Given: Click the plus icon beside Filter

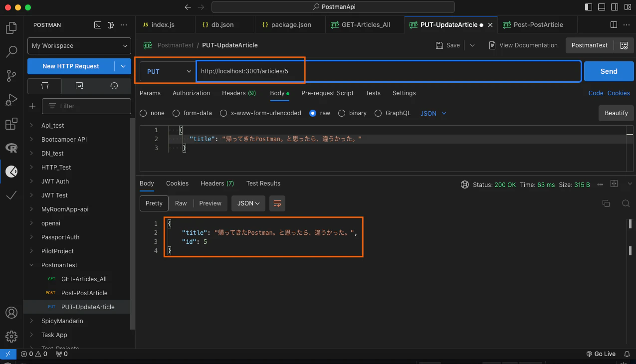Looking at the screenshot, I should pos(32,106).
